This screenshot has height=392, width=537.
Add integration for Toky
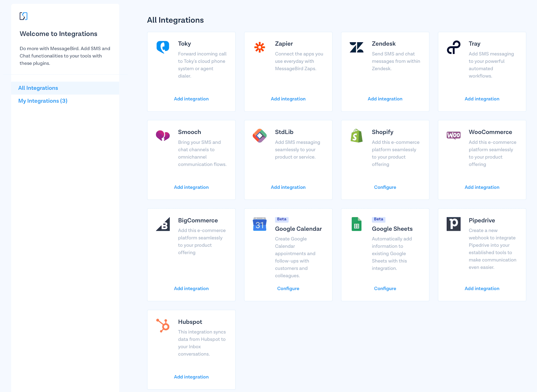coord(191,99)
